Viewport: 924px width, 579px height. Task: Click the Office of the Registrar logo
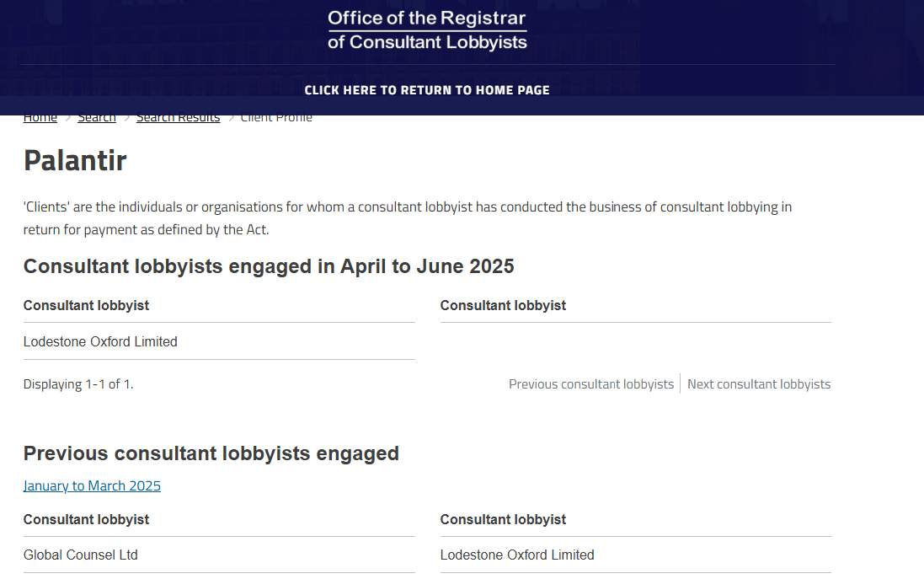click(427, 30)
